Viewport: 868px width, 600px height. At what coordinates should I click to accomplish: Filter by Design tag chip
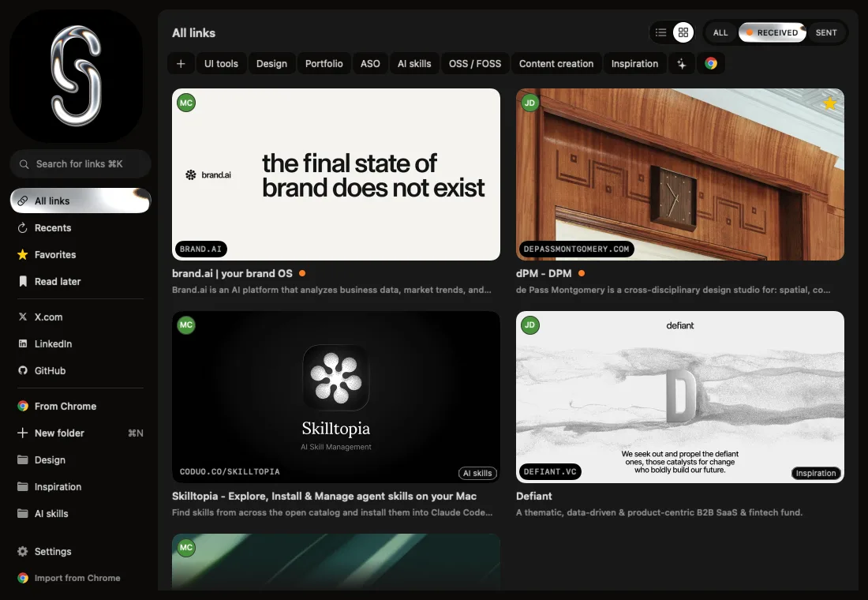click(271, 64)
